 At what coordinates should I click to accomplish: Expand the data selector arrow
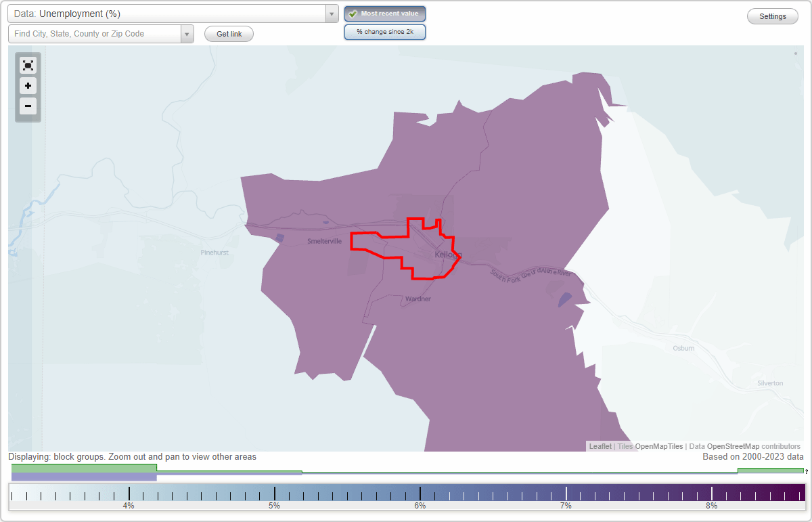(332, 14)
